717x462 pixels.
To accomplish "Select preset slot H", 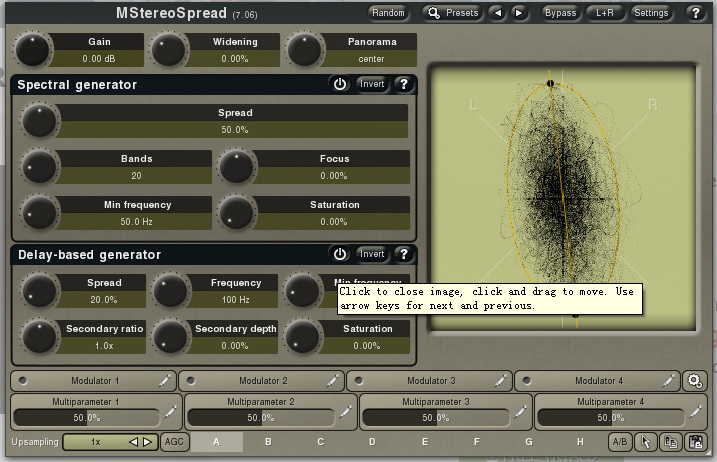I will pyautogui.click(x=580, y=442).
